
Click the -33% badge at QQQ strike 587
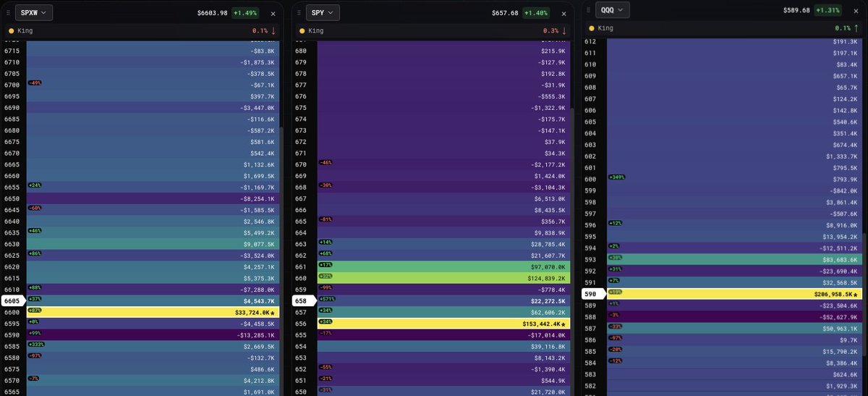pos(616,327)
